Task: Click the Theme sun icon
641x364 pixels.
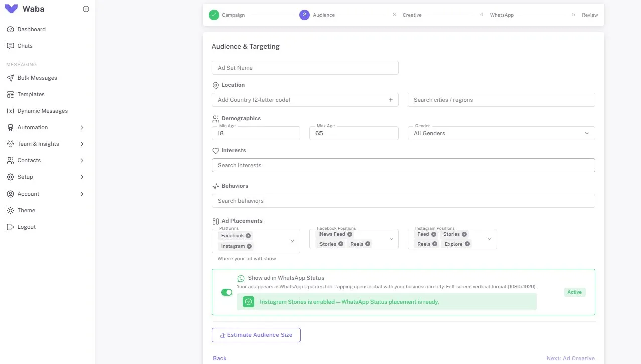Action: pyautogui.click(x=10, y=210)
